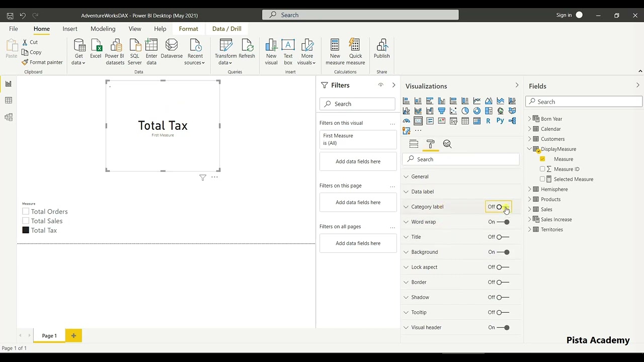644x362 pixels.
Task: Open the Recent sources dropdown
Action: pos(195,52)
